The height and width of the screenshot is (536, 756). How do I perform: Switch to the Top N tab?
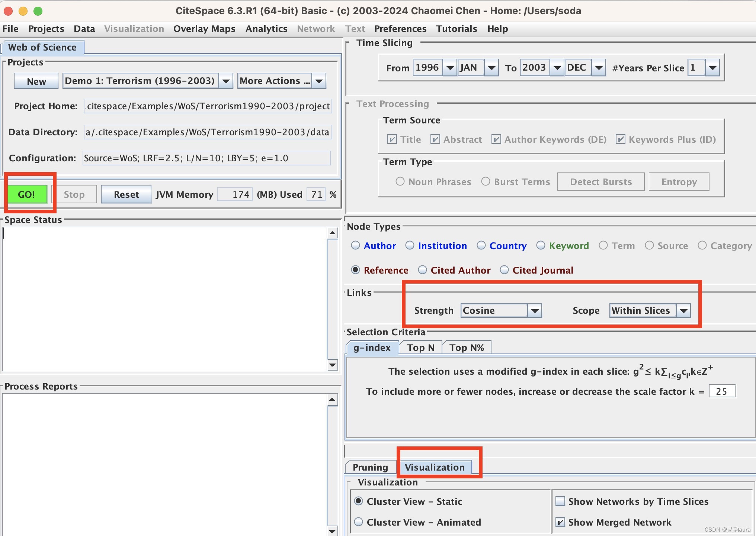tap(420, 348)
